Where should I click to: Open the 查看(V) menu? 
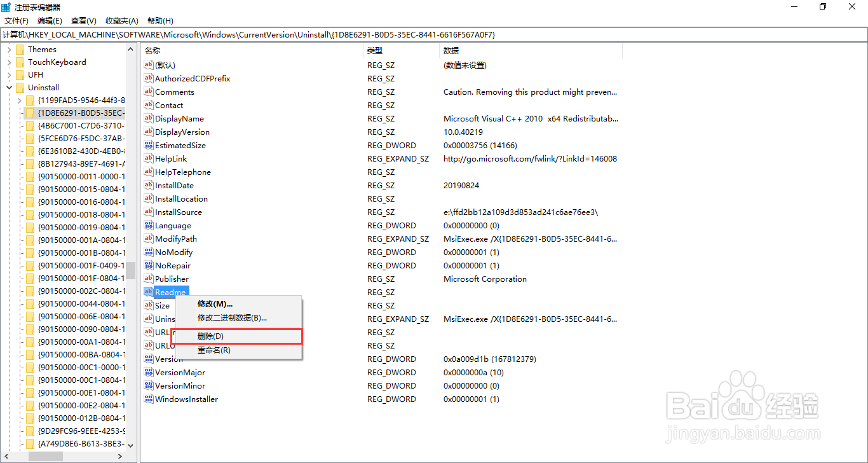84,21
